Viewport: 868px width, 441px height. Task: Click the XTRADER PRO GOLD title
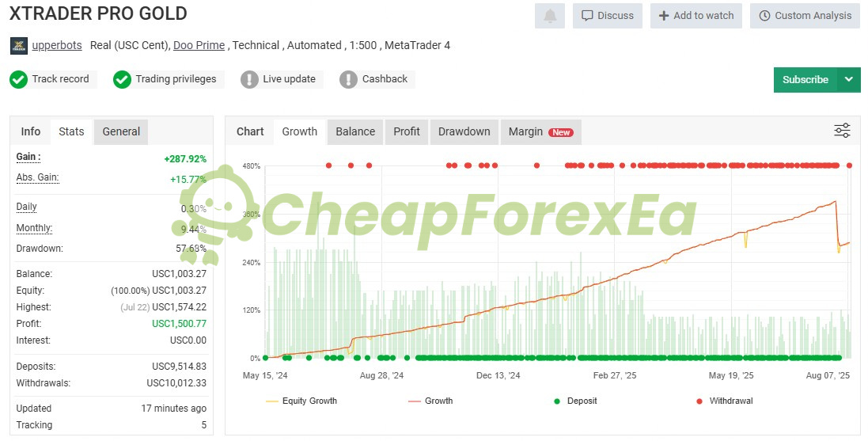click(x=99, y=13)
